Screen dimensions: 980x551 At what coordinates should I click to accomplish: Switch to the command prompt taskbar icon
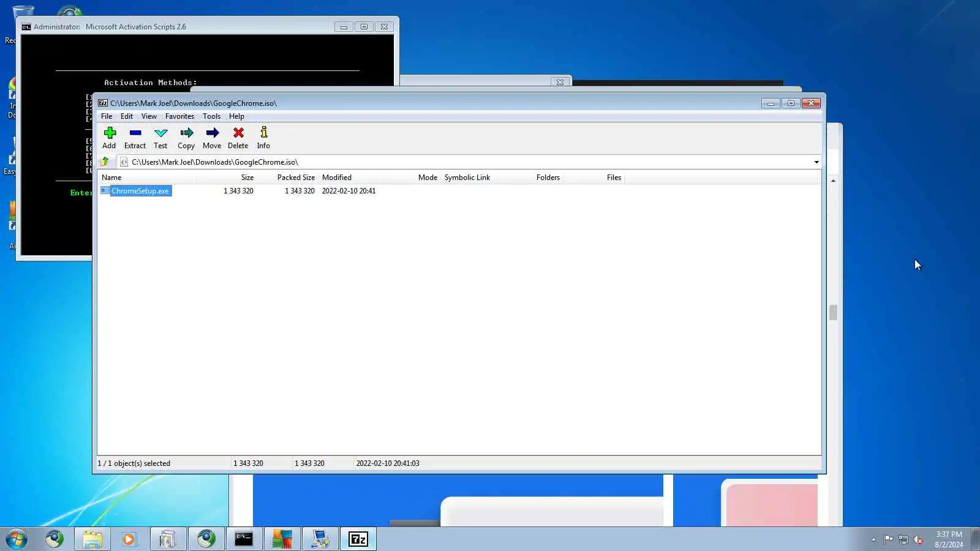tap(244, 539)
